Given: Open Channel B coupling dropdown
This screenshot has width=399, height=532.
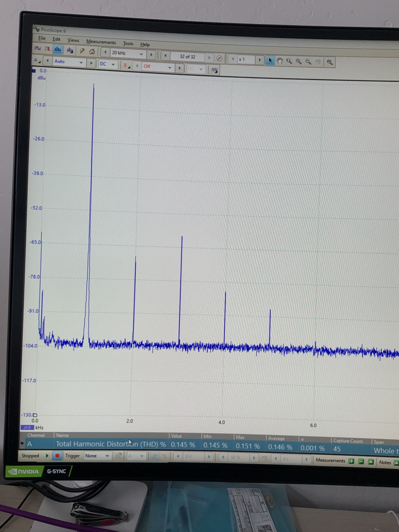Looking at the screenshot, I should click(x=196, y=69).
